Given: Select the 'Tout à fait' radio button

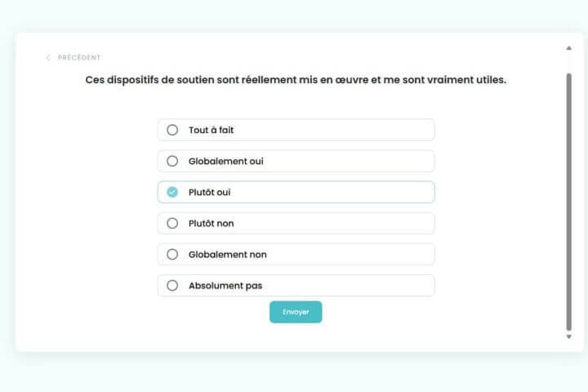Looking at the screenshot, I should click(x=172, y=130).
